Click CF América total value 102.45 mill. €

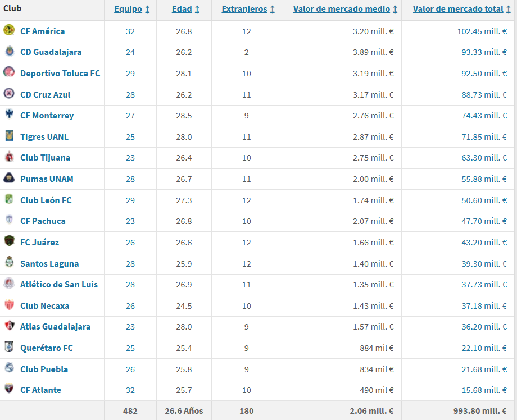pos(482,31)
